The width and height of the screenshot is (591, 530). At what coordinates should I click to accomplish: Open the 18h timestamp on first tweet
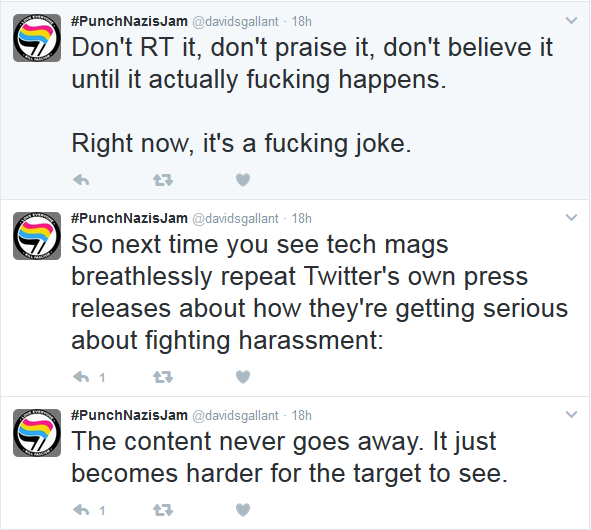point(302,21)
